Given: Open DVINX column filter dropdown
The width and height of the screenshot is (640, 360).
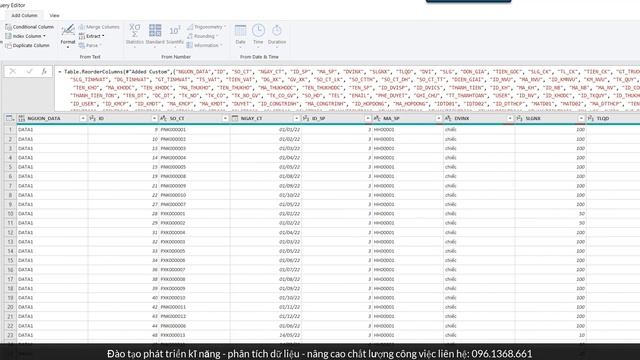Looking at the screenshot, I should [510, 118].
